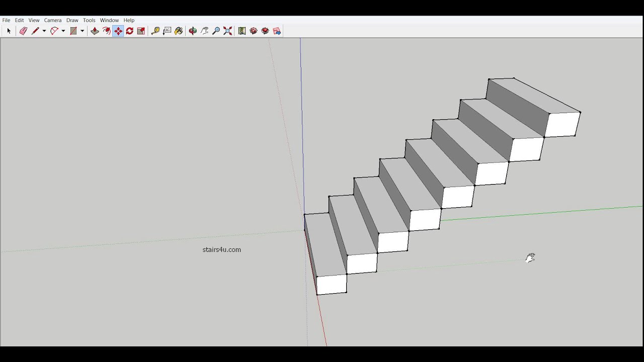The height and width of the screenshot is (362, 644).
Task: Select the arrow Select tool
Action: point(9,31)
